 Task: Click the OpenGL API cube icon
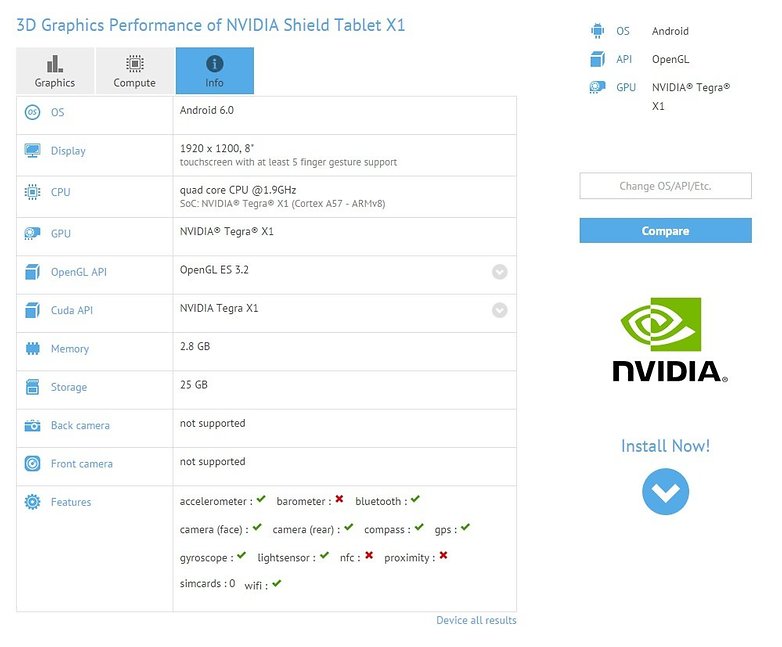click(x=32, y=272)
